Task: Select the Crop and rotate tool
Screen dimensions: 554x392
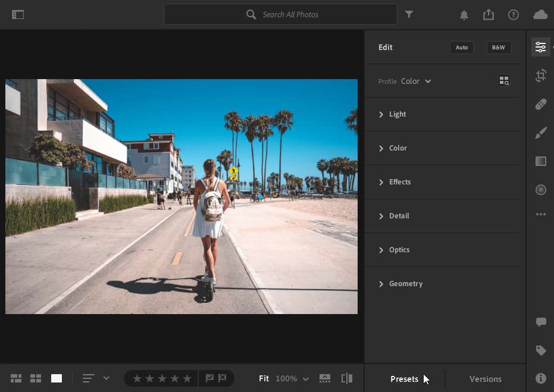Action: [x=540, y=75]
